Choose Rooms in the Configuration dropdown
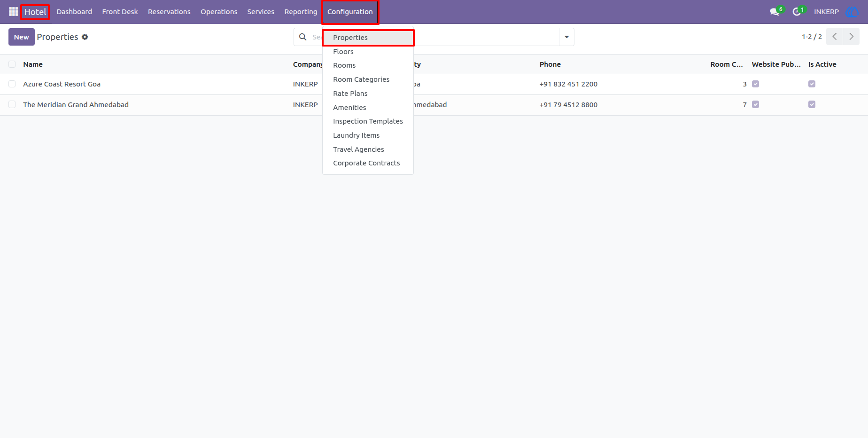 [x=368, y=65]
